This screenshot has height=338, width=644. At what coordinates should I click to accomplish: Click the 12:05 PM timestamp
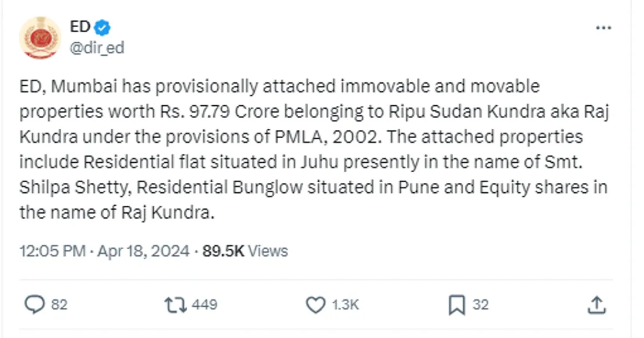[53, 252]
